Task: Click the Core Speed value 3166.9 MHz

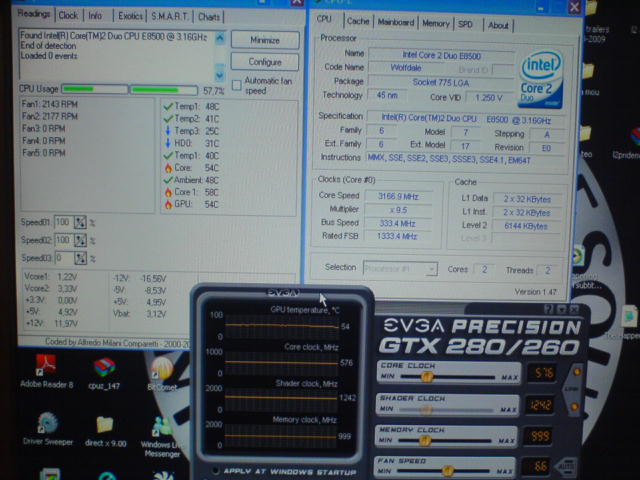Action: coord(398,196)
